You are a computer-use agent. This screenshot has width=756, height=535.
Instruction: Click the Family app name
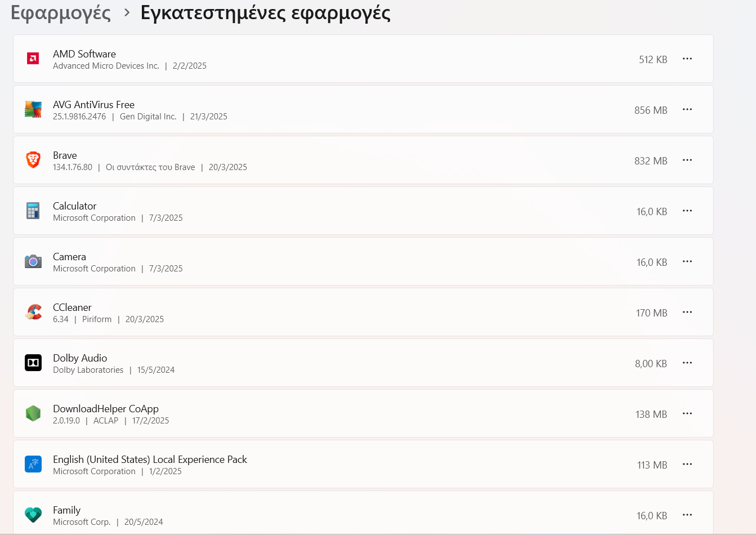[x=66, y=510]
